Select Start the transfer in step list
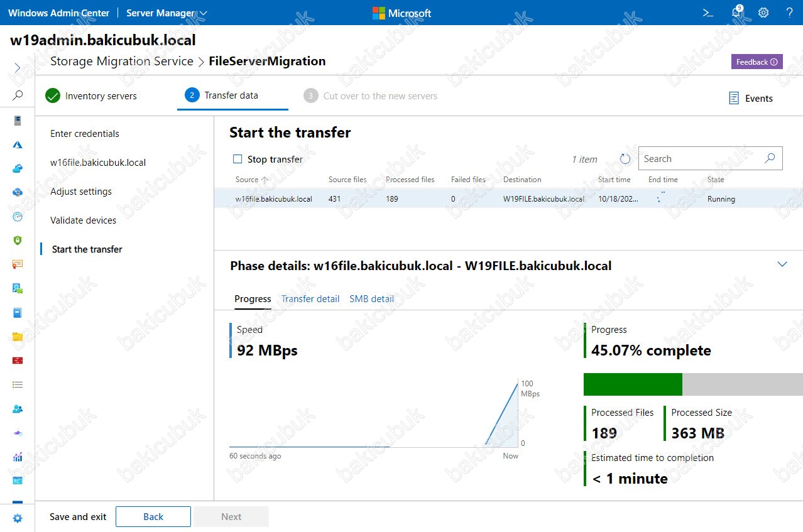This screenshot has width=803, height=532. pyautogui.click(x=87, y=249)
